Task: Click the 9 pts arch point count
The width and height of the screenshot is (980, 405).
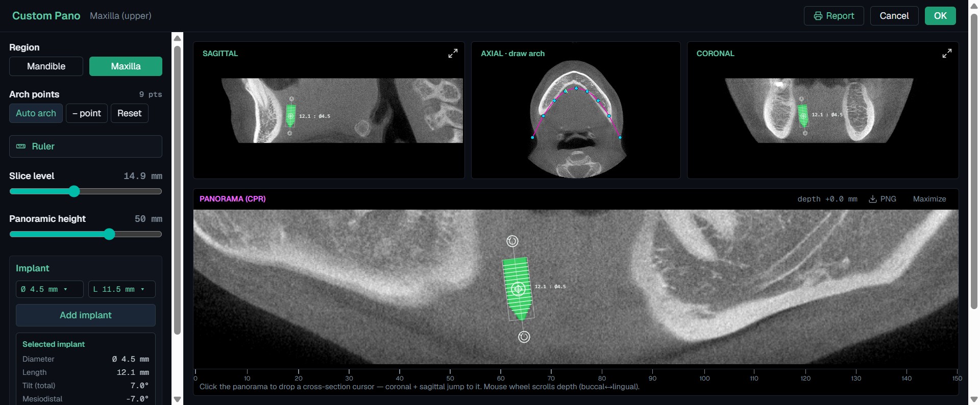Action: (151, 94)
